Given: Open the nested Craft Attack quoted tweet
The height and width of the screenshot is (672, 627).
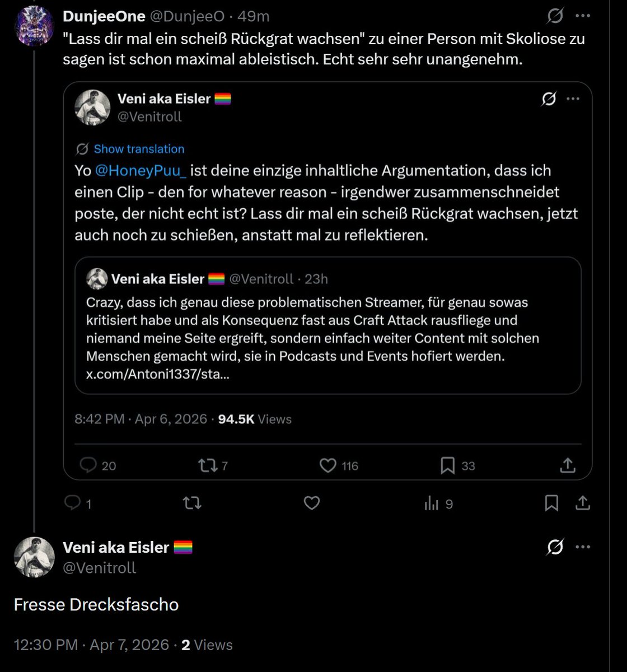Looking at the screenshot, I should [328, 325].
